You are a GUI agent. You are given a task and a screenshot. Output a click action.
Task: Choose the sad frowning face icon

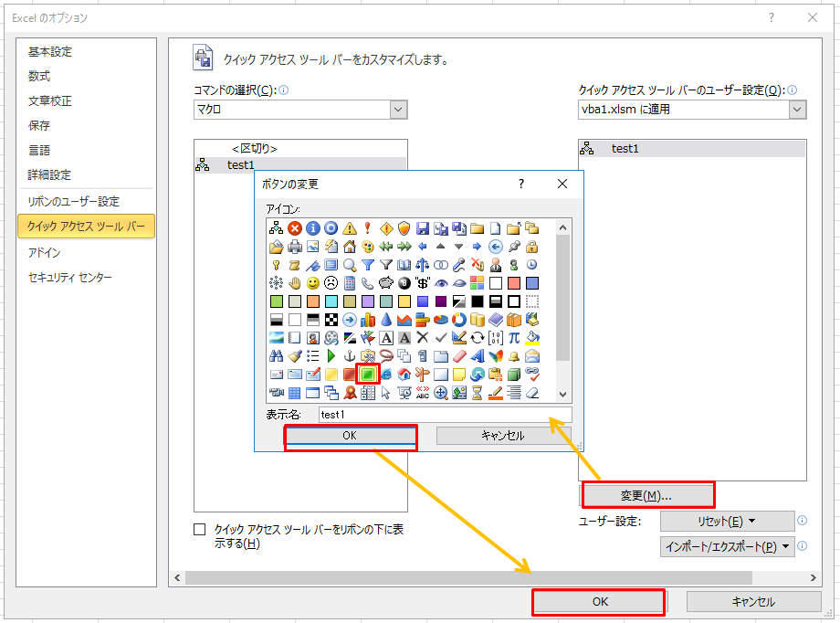(x=331, y=283)
